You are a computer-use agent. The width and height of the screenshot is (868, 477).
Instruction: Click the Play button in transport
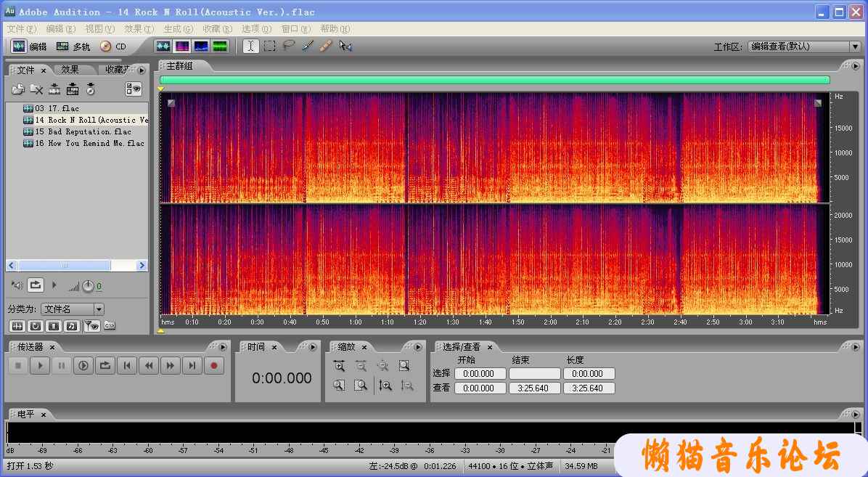(40, 366)
